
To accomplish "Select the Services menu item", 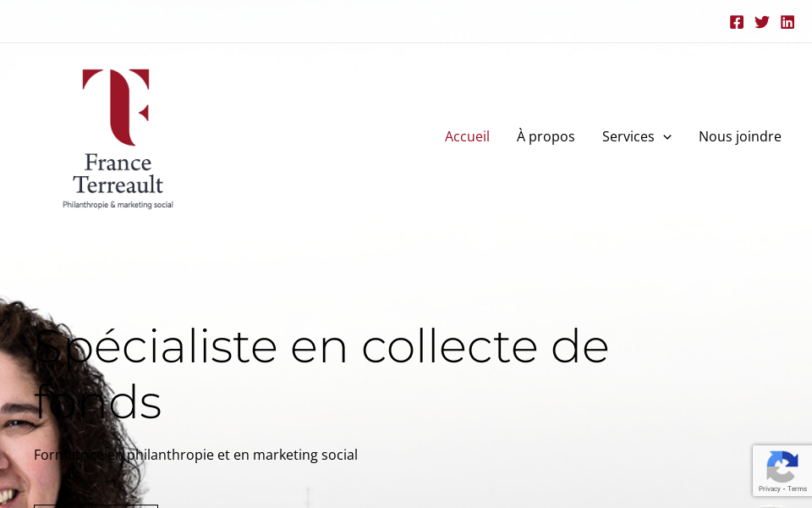I will (x=628, y=136).
